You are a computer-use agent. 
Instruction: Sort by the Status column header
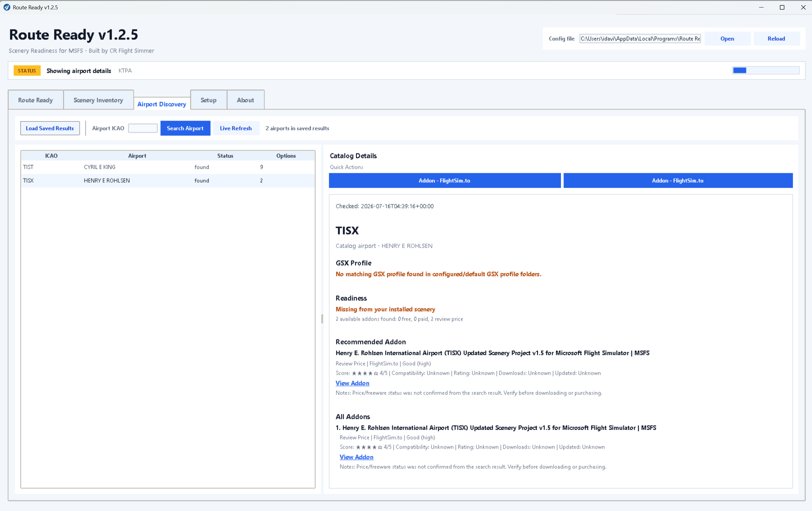[x=225, y=156]
